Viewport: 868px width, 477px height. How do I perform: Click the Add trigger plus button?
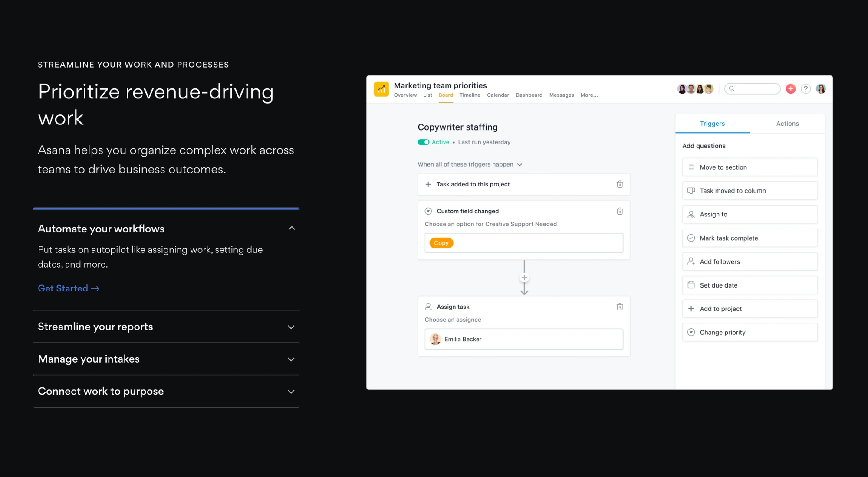pyautogui.click(x=523, y=278)
